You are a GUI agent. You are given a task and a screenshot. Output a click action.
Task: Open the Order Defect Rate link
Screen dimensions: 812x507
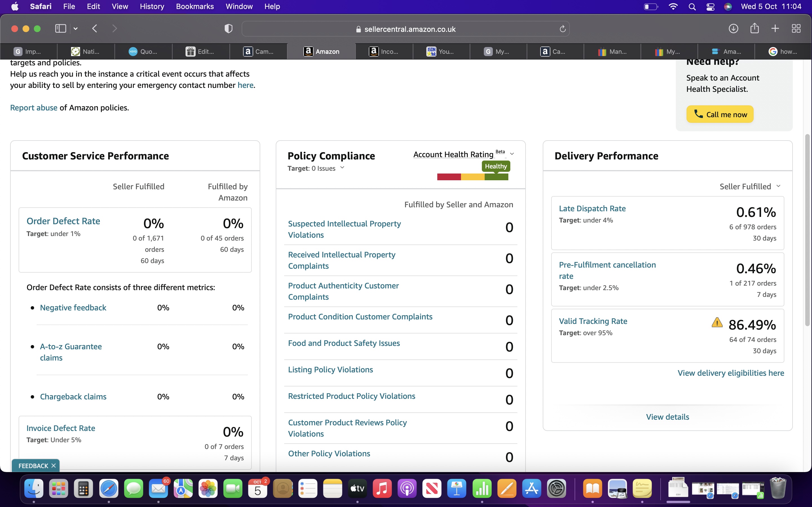click(63, 221)
